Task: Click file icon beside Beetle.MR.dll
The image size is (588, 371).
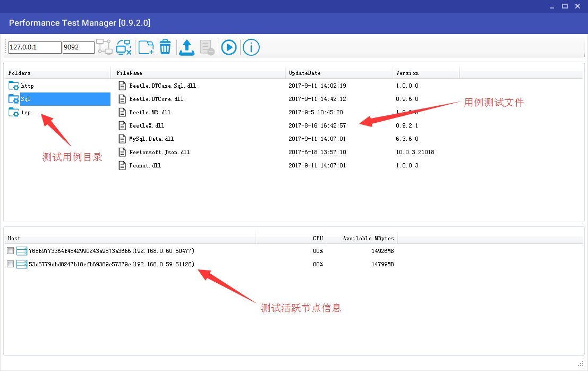Action: pos(122,113)
